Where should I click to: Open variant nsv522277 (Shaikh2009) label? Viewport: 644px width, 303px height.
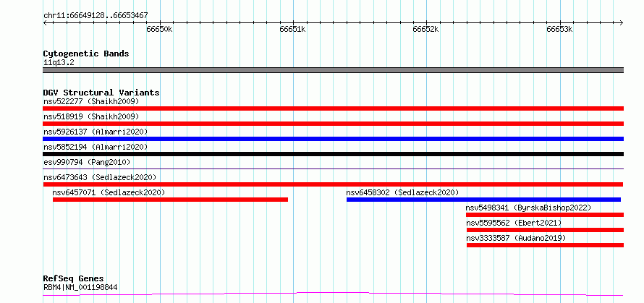tap(91, 101)
